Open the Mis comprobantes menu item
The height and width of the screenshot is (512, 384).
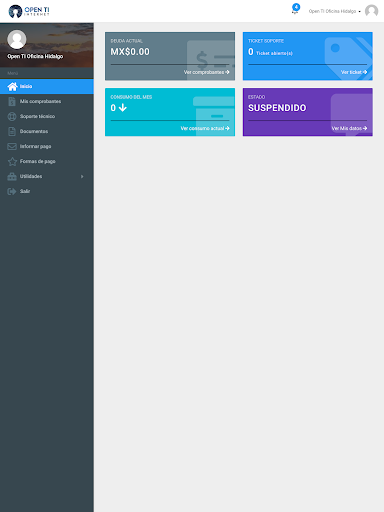47,101
